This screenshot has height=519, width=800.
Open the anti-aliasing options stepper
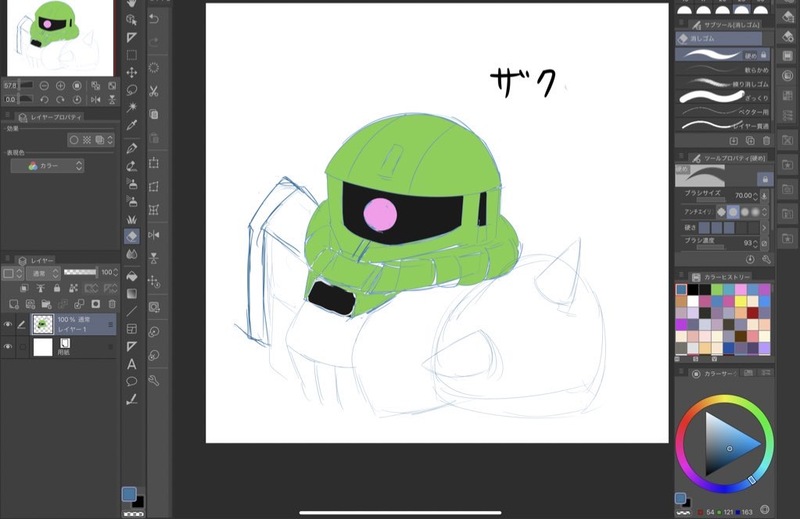pos(764,211)
